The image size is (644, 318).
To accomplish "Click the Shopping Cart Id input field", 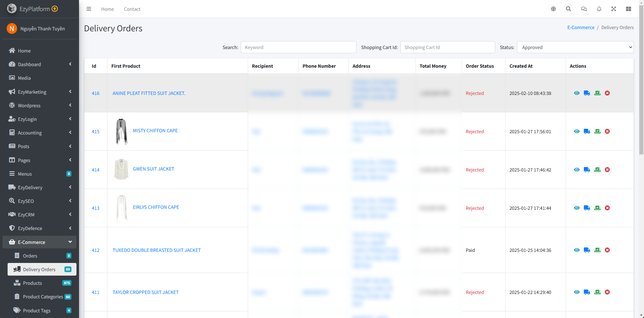I will [x=447, y=47].
